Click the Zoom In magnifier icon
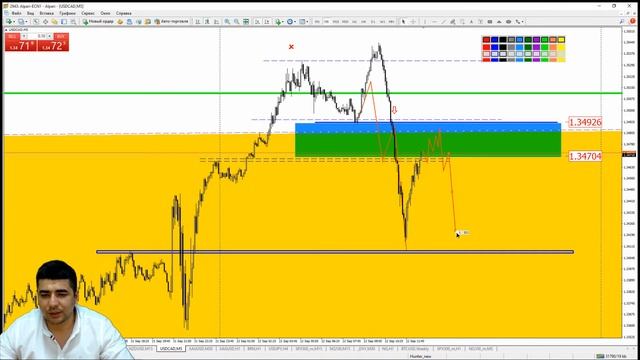This screenshot has width=640, height=360. pyautogui.click(x=227, y=21)
